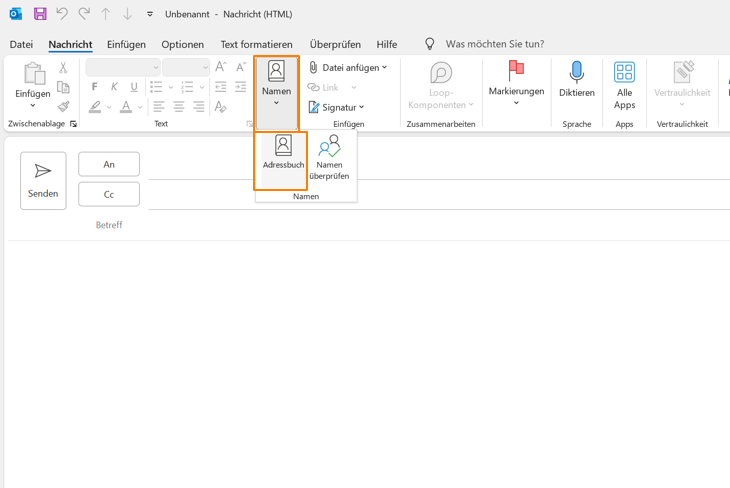The width and height of the screenshot is (730, 488).
Task: Open the Markierungen flag menu
Action: pos(516,83)
